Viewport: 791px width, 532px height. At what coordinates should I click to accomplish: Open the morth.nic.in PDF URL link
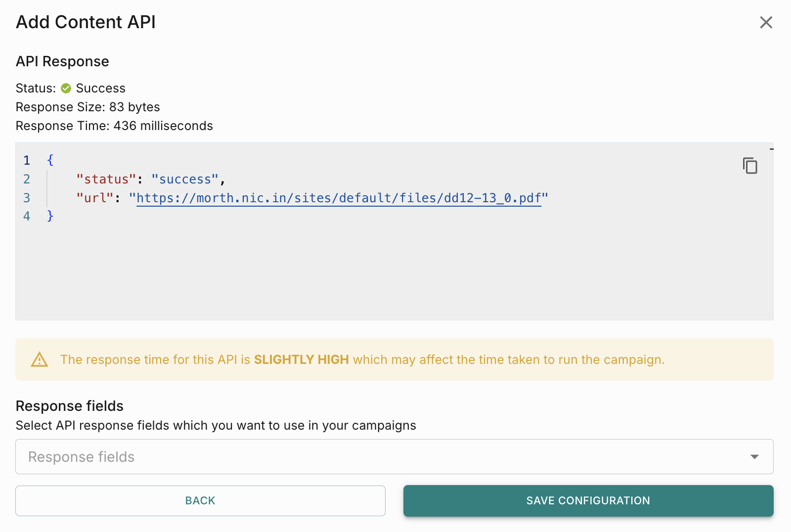[339, 198]
